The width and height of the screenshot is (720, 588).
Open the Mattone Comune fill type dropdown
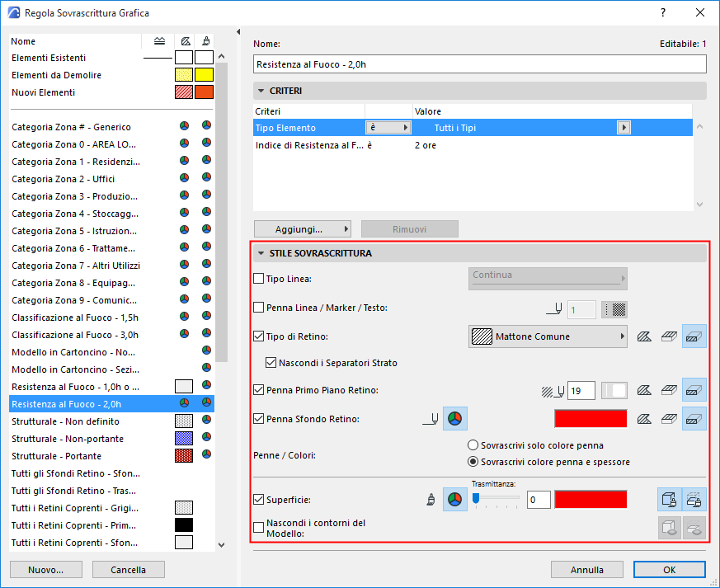click(548, 336)
